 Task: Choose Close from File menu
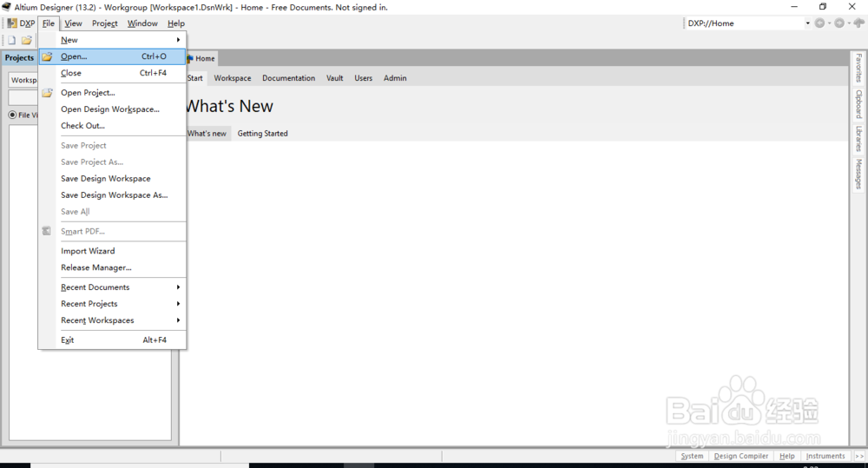(x=112, y=73)
